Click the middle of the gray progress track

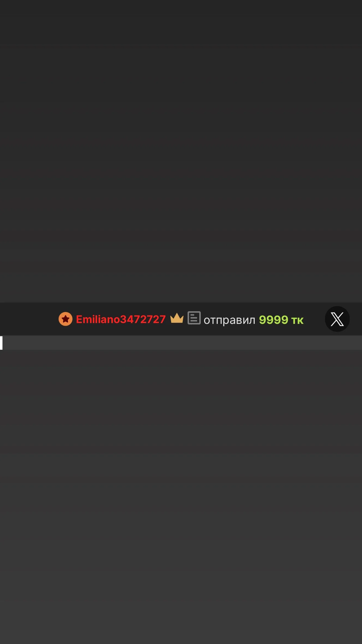pyautogui.click(x=181, y=343)
